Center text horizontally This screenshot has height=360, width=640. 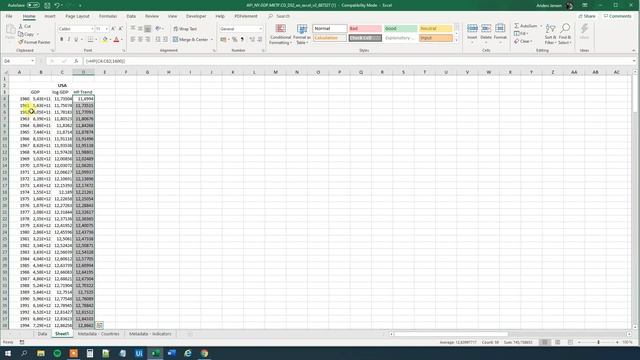coord(140,40)
